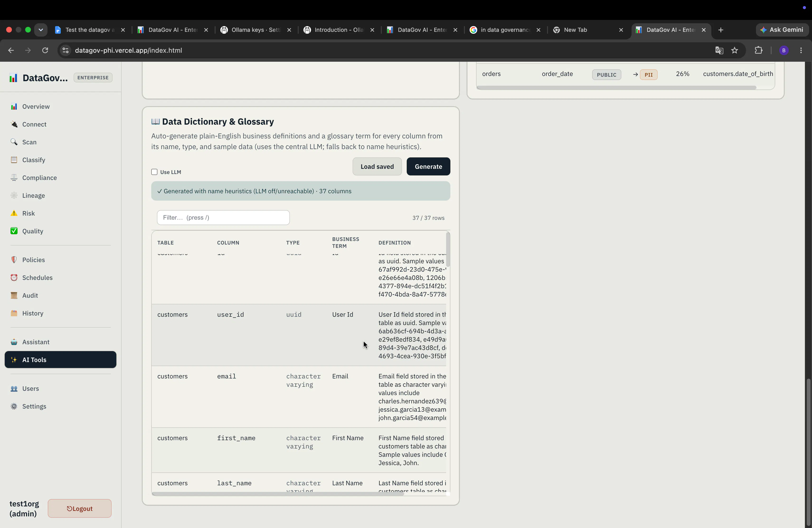Click the Risk warning icon
The height and width of the screenshot is (528, 812).
(14, 213)
